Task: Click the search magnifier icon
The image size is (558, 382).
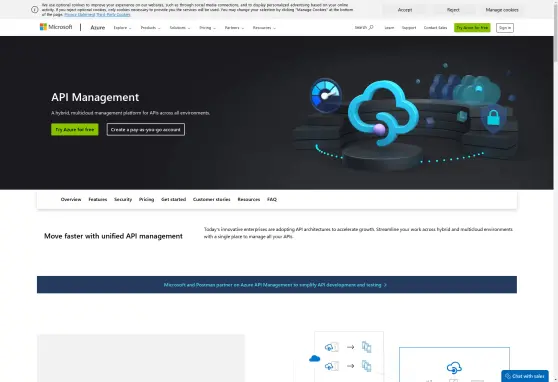Action: 371,27
